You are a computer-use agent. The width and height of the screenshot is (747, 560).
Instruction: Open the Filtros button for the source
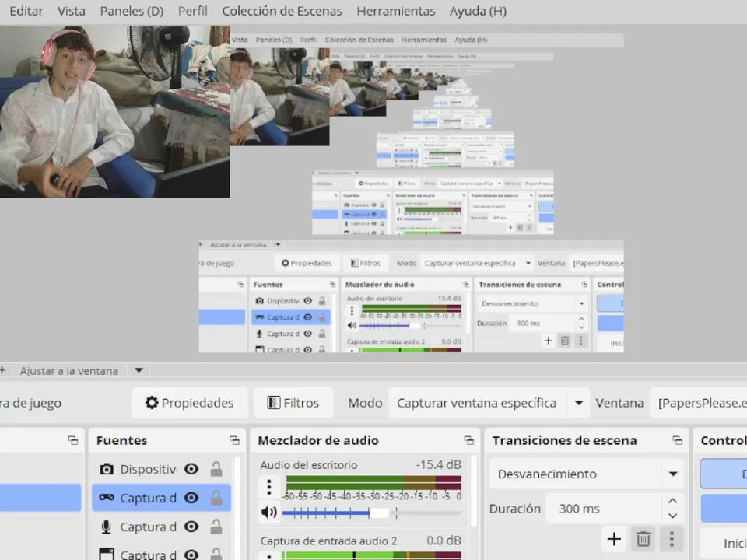pyautogui.click(x=293, y=403)
